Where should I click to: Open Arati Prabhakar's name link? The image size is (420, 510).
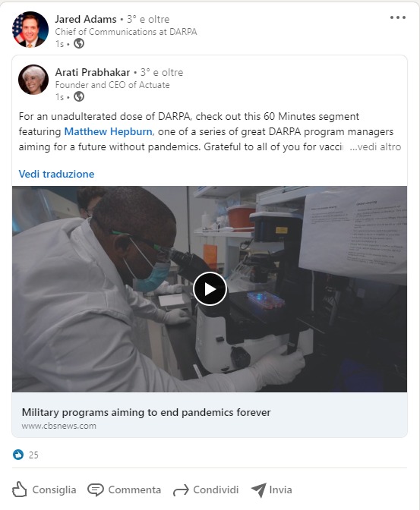(x=93, y=72)
